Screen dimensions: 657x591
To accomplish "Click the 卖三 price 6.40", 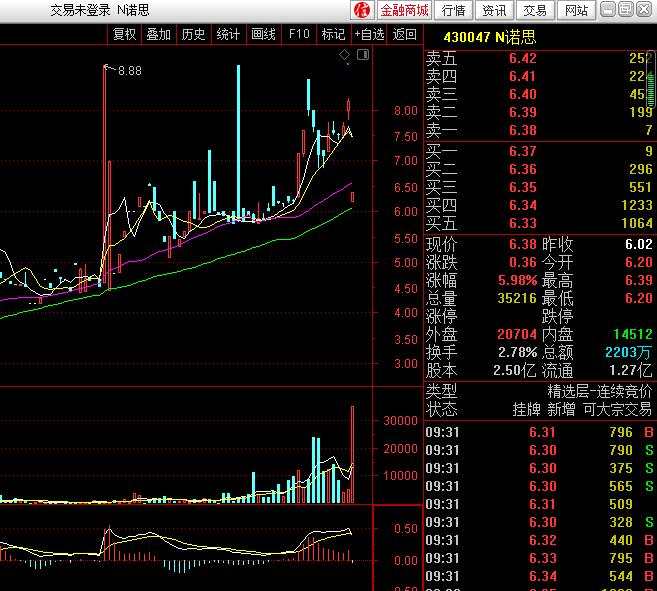I will 522,94.
